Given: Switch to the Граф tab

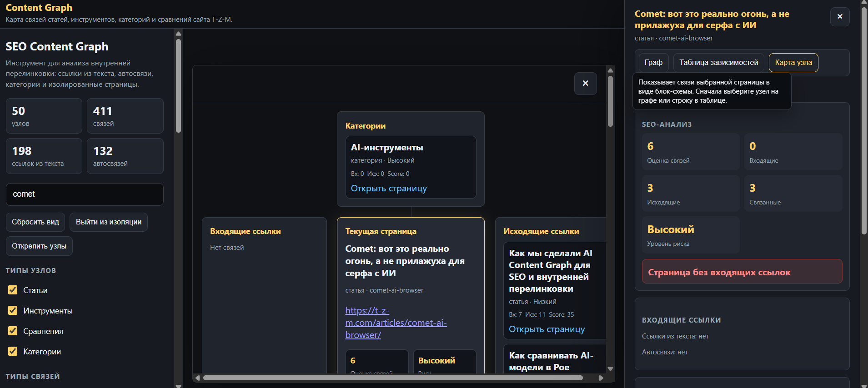Looking at the screenshot, I should point(653,63).
